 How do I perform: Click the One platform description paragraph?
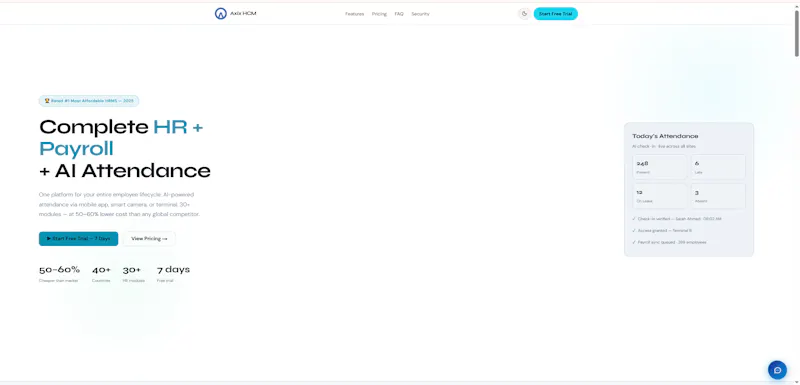pos(119,204)
